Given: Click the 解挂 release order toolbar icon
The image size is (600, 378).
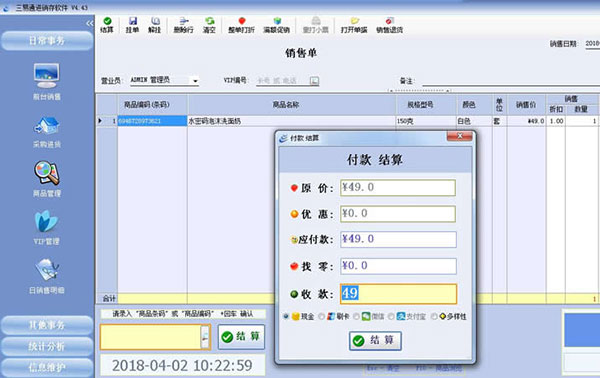Looking at the screenshot, I should [x=155, y=25].
